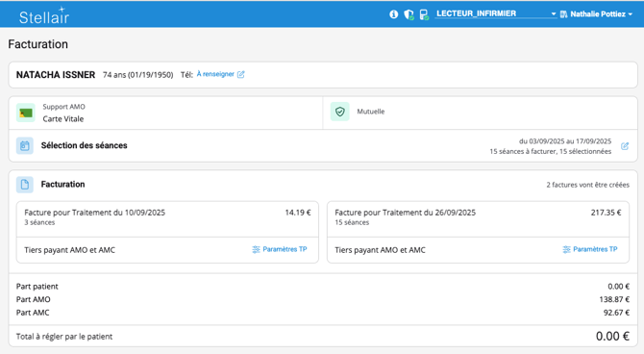Click the Mutuelle label
This screenshot has height=354, width=644.
370,112
